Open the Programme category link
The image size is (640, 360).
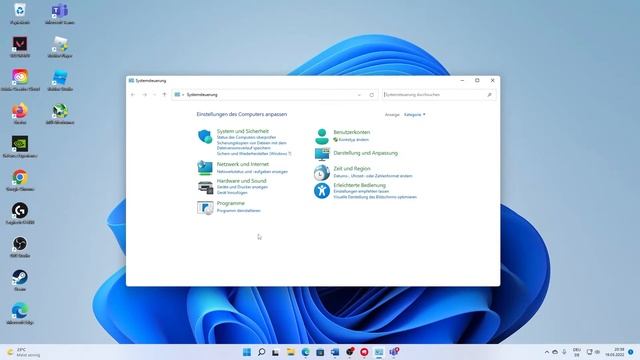(x=231, y=203)
